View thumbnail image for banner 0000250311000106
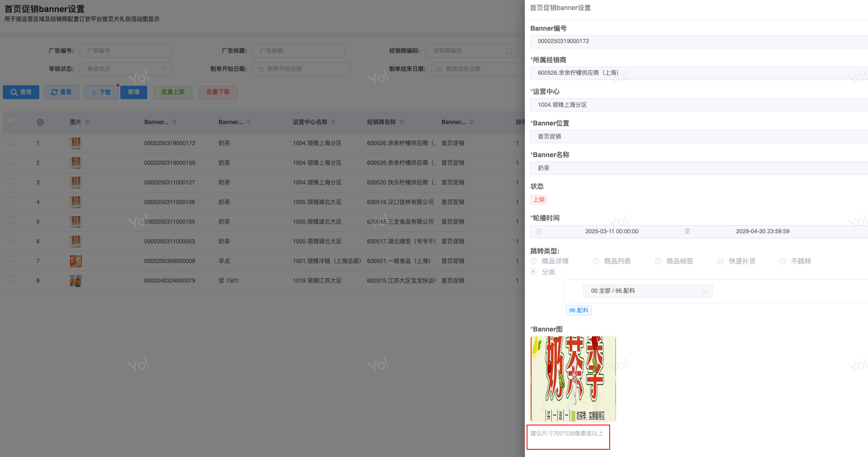 pos(76,202)
